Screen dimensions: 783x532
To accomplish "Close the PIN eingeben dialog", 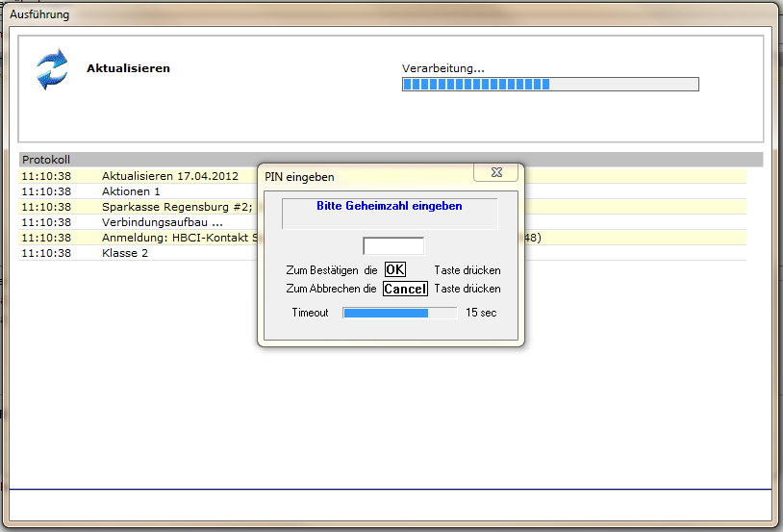I will pos(495,172).
